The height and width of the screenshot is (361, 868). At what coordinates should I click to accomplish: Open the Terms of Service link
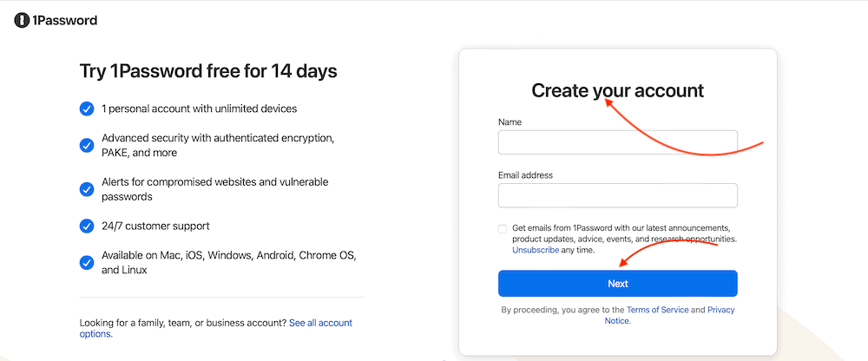click(657, 310)
